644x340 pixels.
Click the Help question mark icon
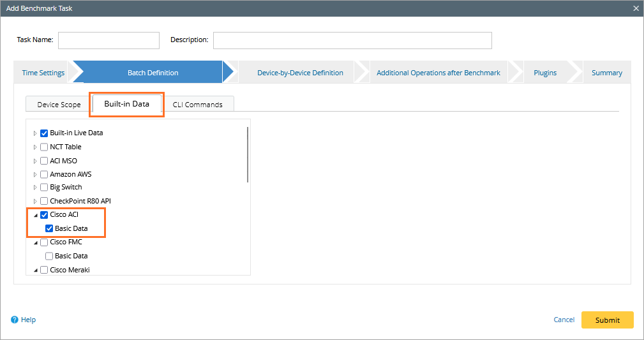(x=15, y=320)
